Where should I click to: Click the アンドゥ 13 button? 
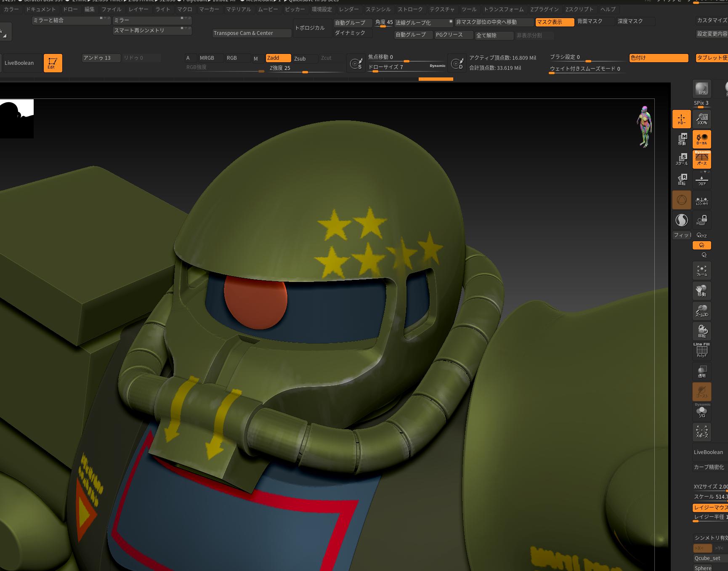(101, 58)
